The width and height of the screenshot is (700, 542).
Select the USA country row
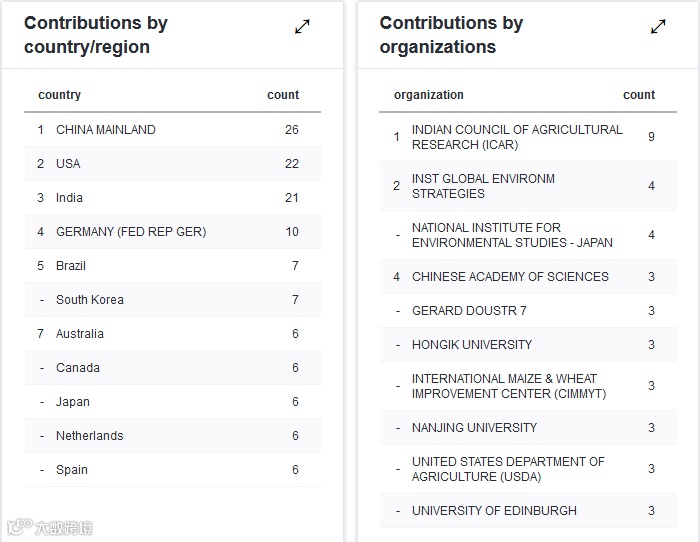(x=68, y=164)
